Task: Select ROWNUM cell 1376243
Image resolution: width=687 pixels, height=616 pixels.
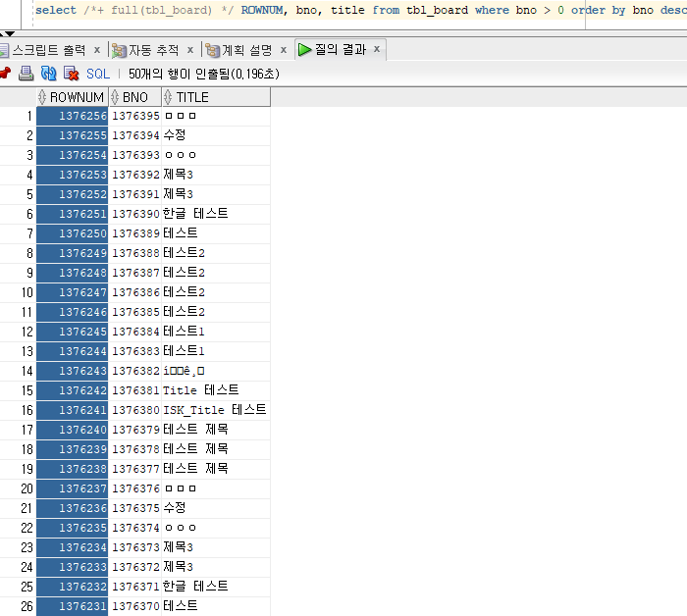Action: coord(73,371)
